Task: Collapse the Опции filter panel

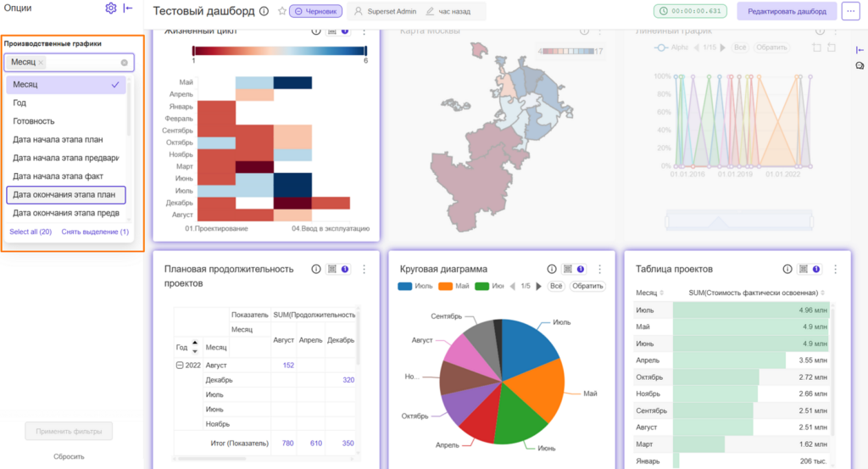Action: click(129, 8)
